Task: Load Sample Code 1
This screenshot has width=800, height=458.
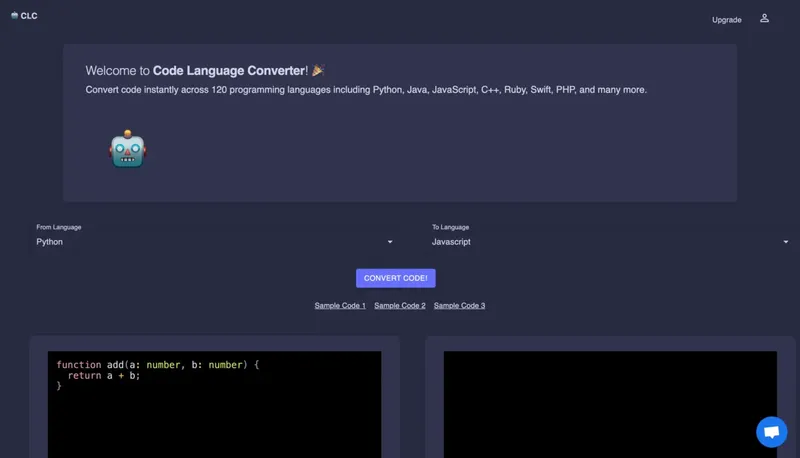Action: coord(340,306)
